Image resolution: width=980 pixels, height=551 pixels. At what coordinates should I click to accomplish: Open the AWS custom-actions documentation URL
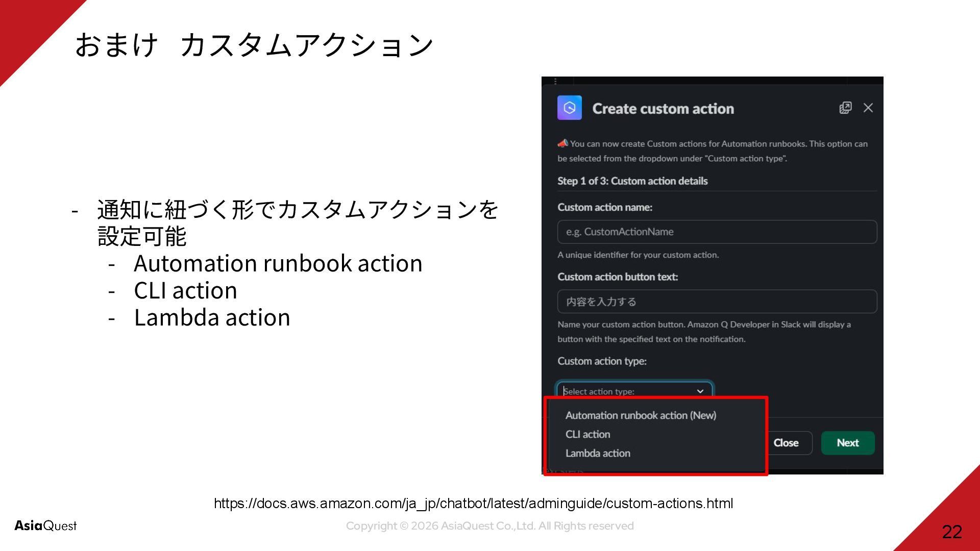(473, 504)
